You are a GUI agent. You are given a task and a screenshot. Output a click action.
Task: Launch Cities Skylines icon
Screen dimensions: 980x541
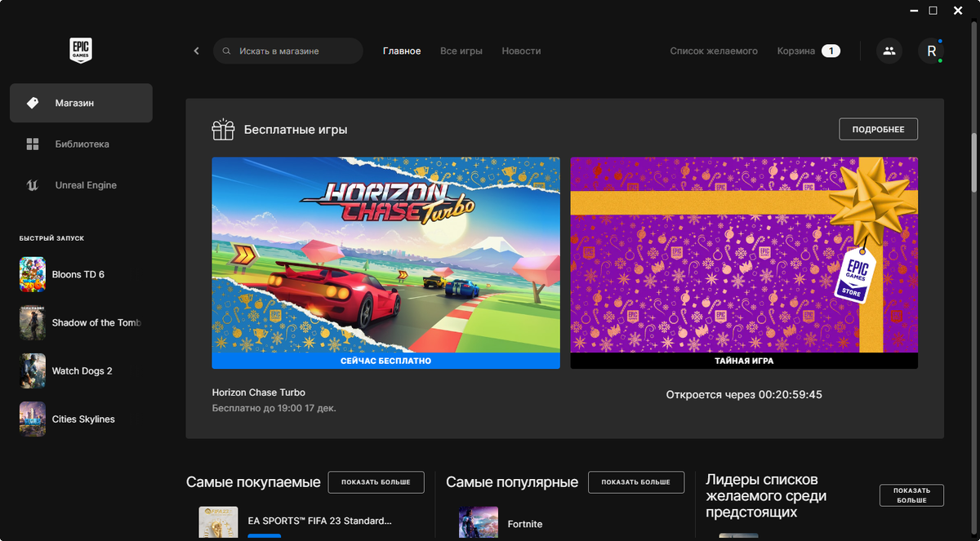[x=33, y=419]
